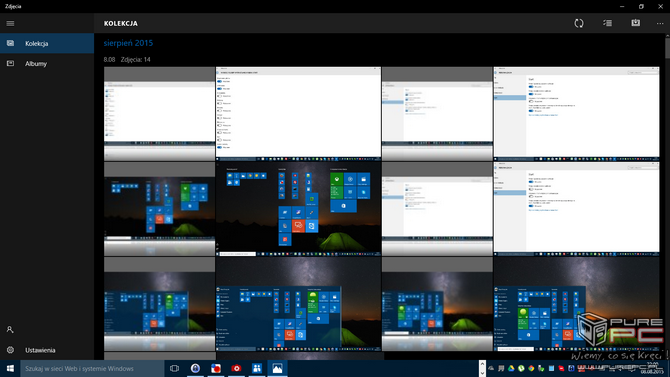
Task: Open the large settings toggles screenshot thumbnail
Action: (x=298, y=114)
